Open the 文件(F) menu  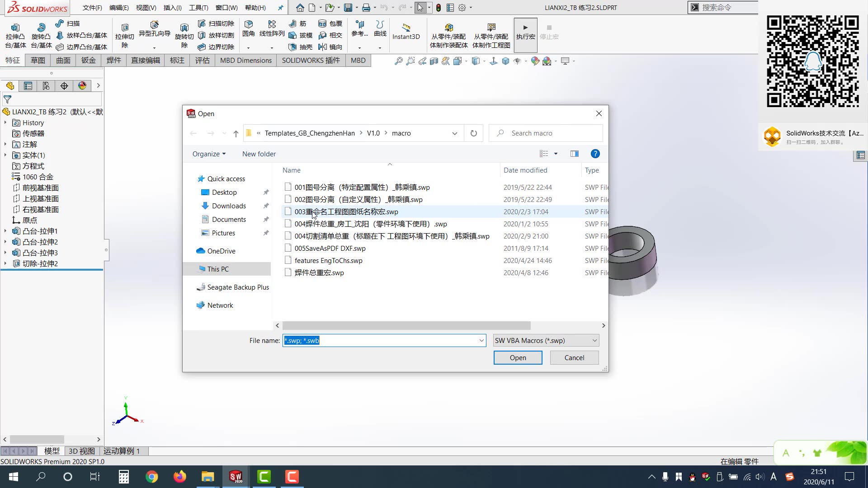pyautogui.click(x=93, y=8)
